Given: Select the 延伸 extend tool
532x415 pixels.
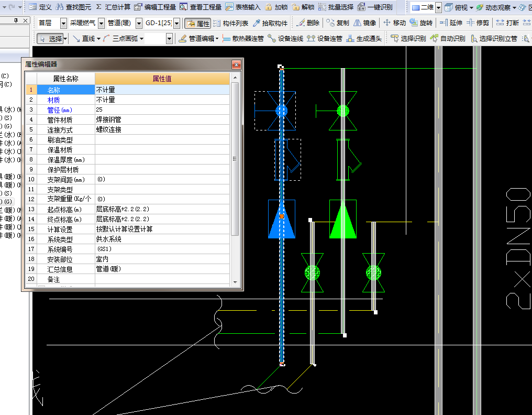Looking at the screenshot, I should pyautogui.click(x=450, y=23).
